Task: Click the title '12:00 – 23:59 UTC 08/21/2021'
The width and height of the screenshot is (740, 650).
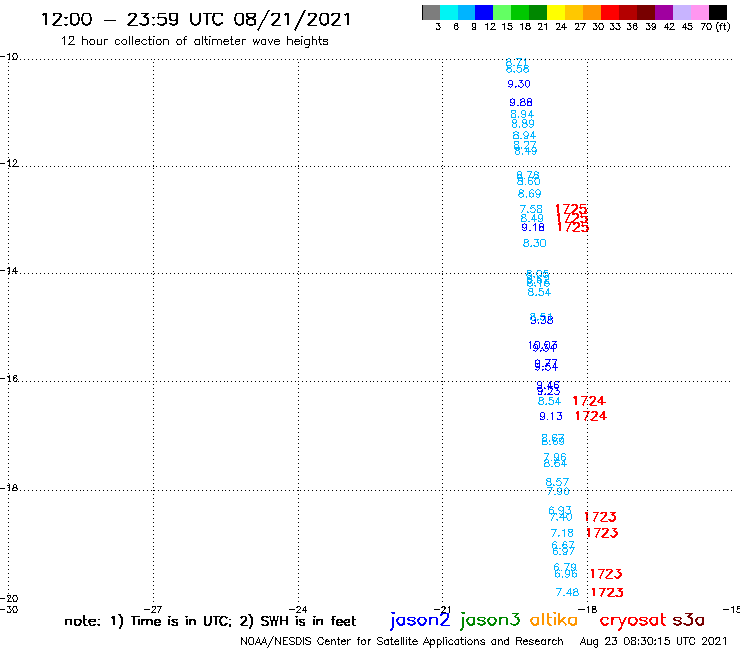Action: coord(196,20)
